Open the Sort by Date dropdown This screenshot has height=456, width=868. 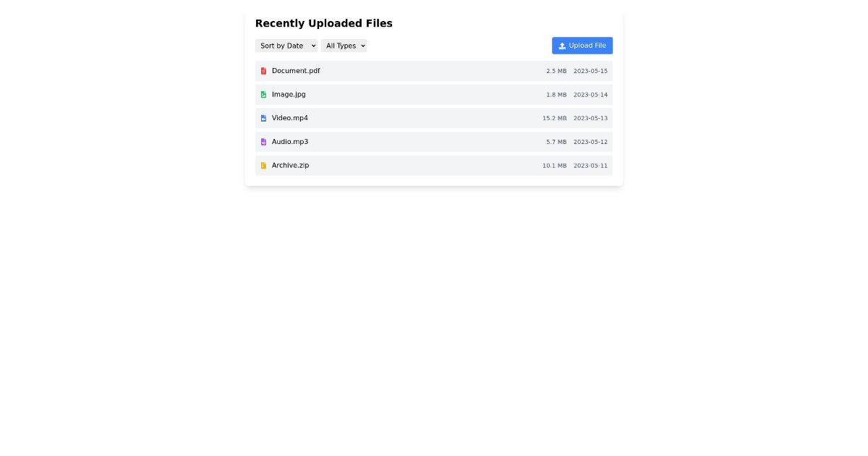click(x=286, y=45)
